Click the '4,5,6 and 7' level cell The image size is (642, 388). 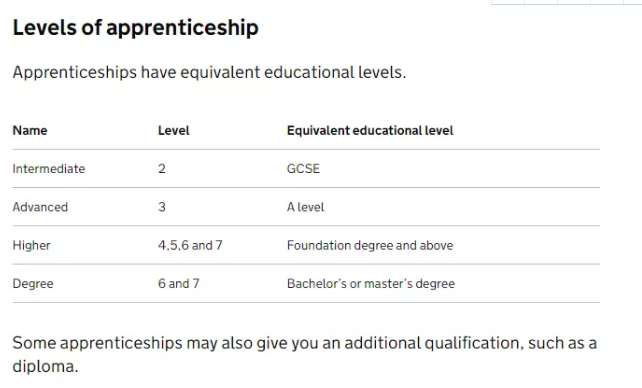190,245
